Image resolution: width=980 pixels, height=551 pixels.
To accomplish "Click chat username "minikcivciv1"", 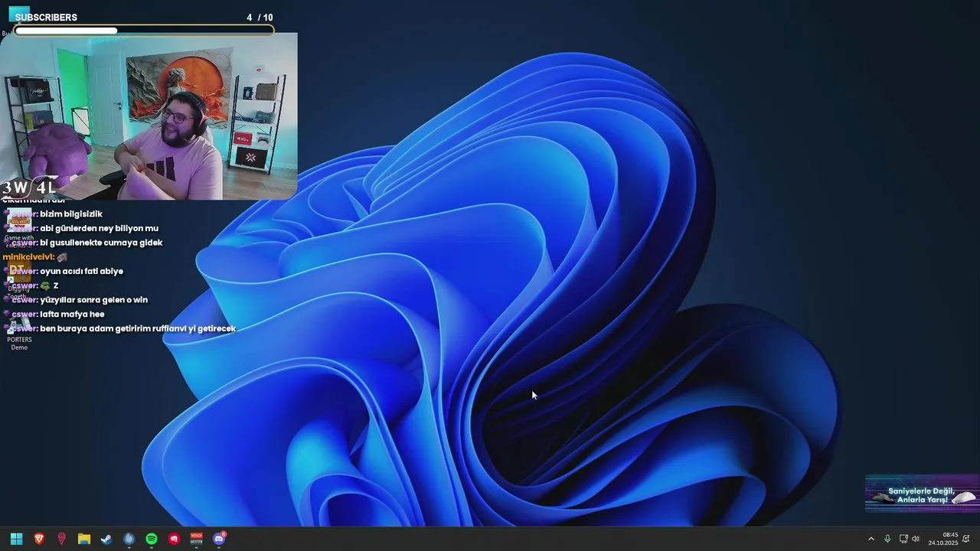I will pos(28,257).
